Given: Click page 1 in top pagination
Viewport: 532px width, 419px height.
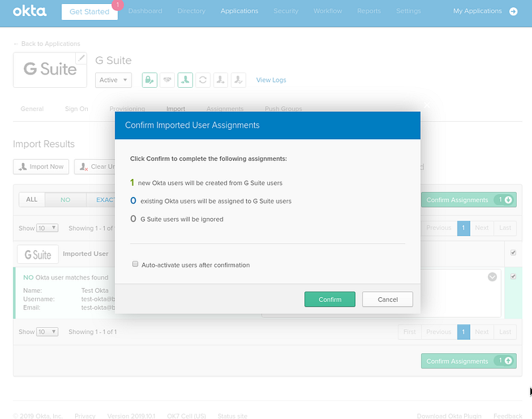Looking at the screenshot, I should [x=464, y=228].
